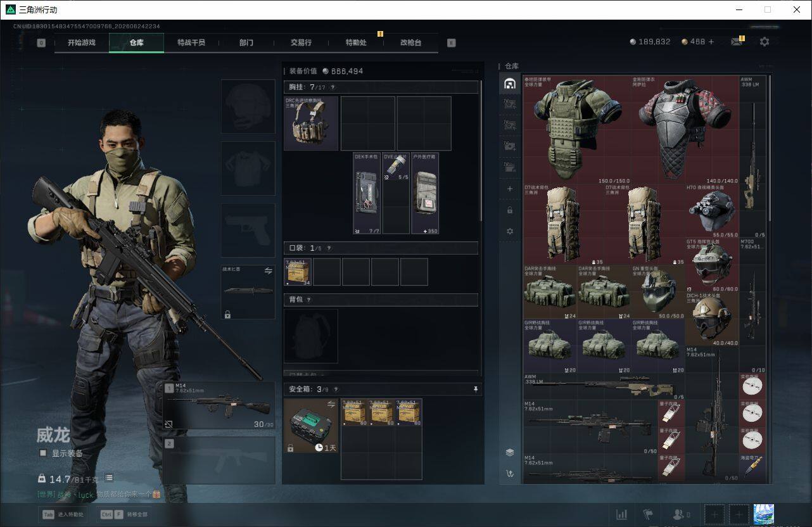Open the statistics bar chart icon
Image resolution: width=812 pixels, height=527 pixels.
coord(622,514)
